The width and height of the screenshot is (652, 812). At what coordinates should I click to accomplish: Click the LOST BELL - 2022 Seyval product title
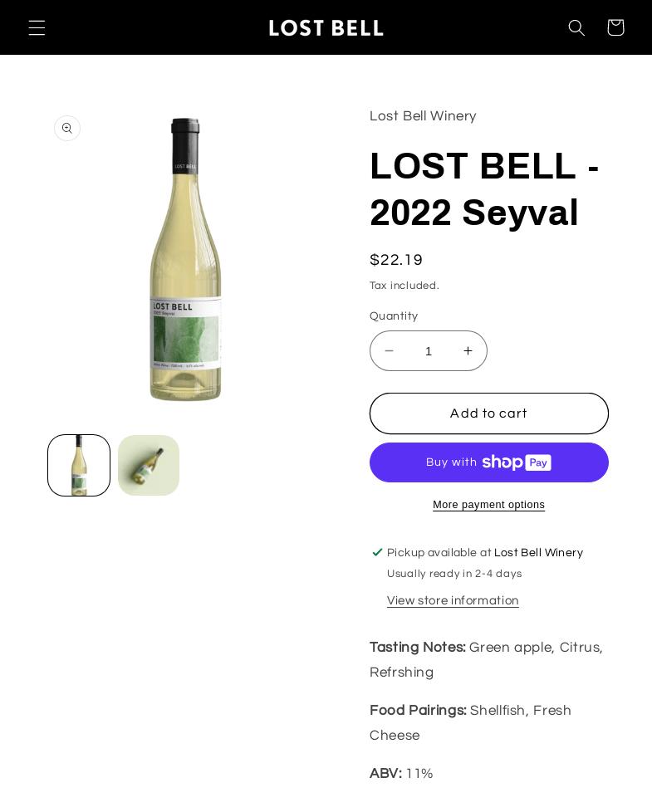tap(484, 189)
